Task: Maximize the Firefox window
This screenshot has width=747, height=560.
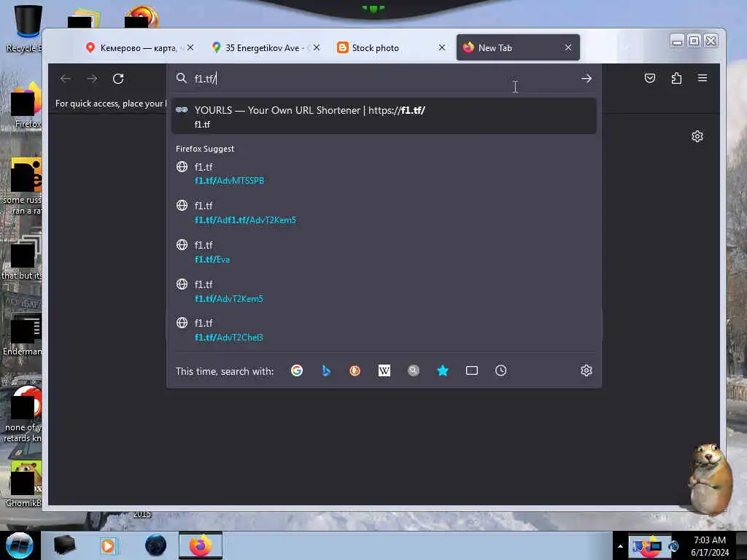Action: [x=694, y=41]
